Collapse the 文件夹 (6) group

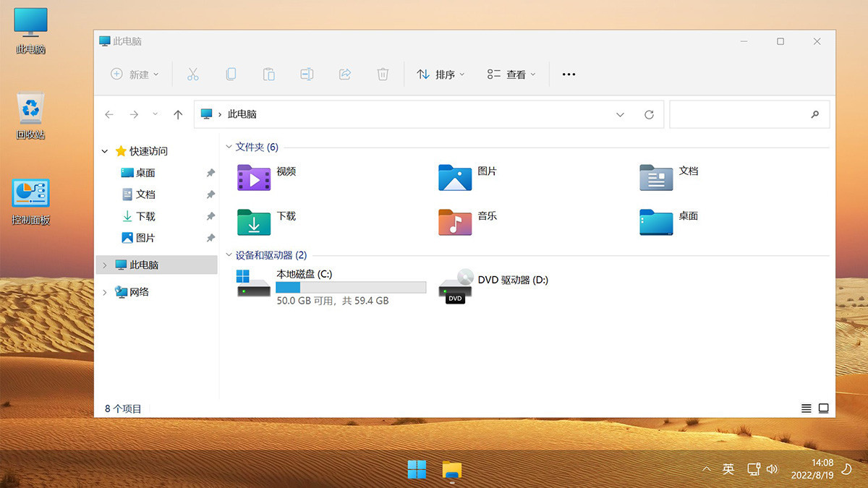(x=229, y=147)
